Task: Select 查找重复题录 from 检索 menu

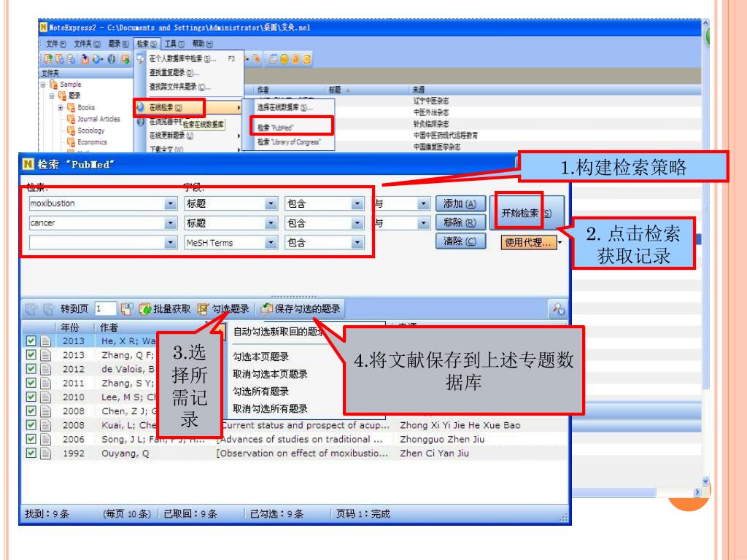Action: coord(174,73)
